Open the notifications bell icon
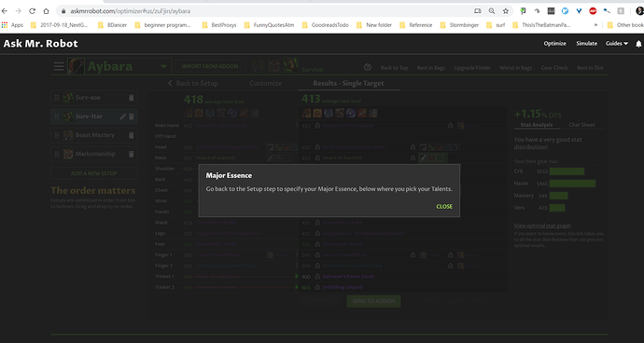Screen dimensions: 644x343 638,44
